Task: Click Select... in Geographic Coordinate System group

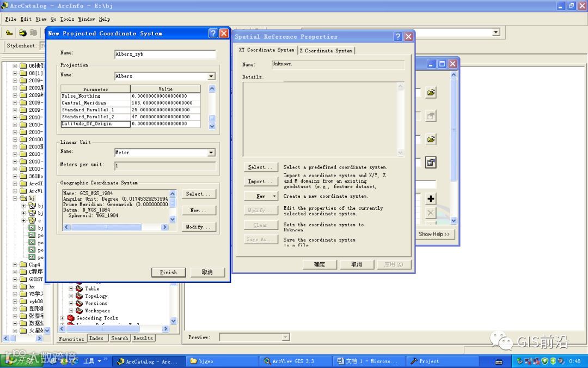Action: coord(198,194)
